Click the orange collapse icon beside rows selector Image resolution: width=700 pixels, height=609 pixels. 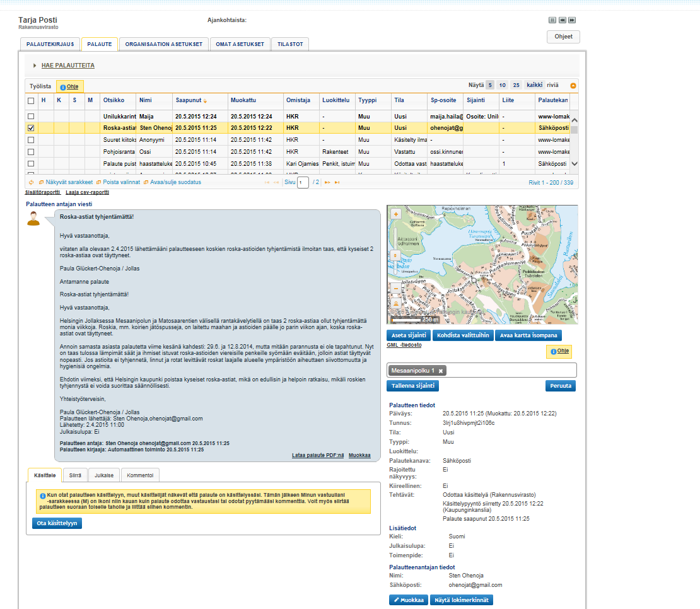pos(573,86)
